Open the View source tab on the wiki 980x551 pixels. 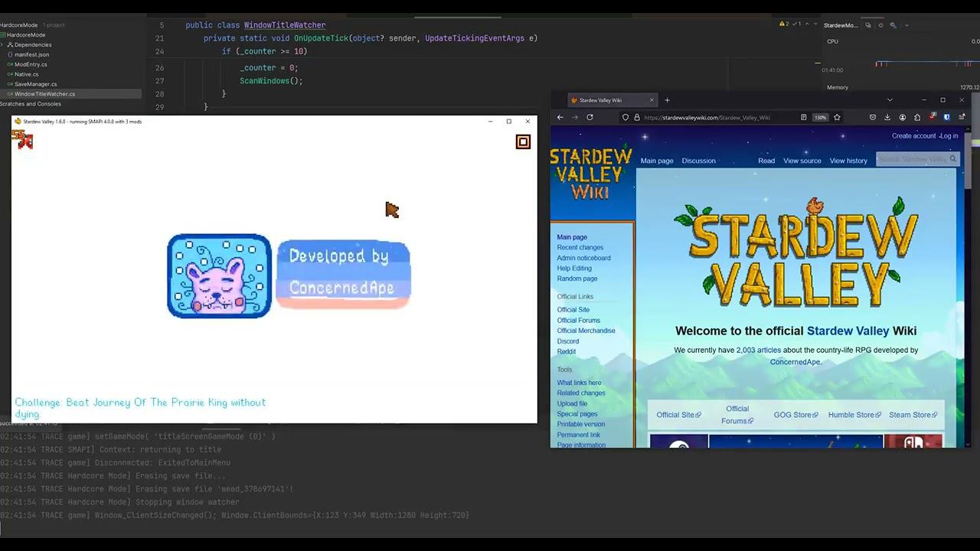pos(802,161)
